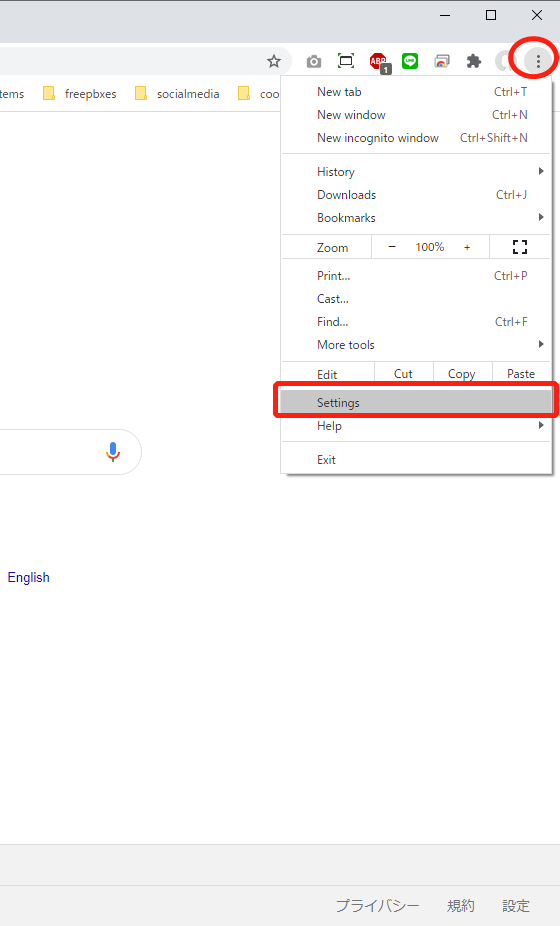Click Copy in the Edit row
Image resolution: width=560 pixels, height=926 pixels.
click(461, 374)
